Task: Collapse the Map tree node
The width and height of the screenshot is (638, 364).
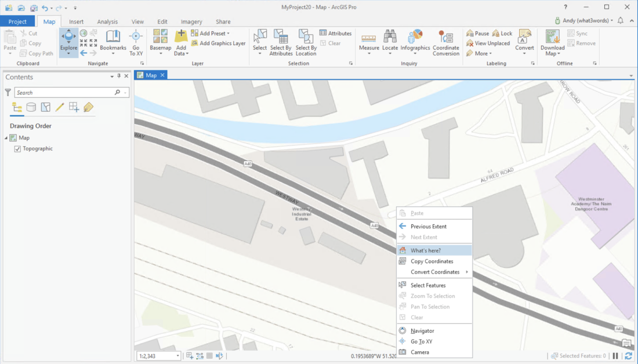Action: pyautogui.click(x=6, y=138)
